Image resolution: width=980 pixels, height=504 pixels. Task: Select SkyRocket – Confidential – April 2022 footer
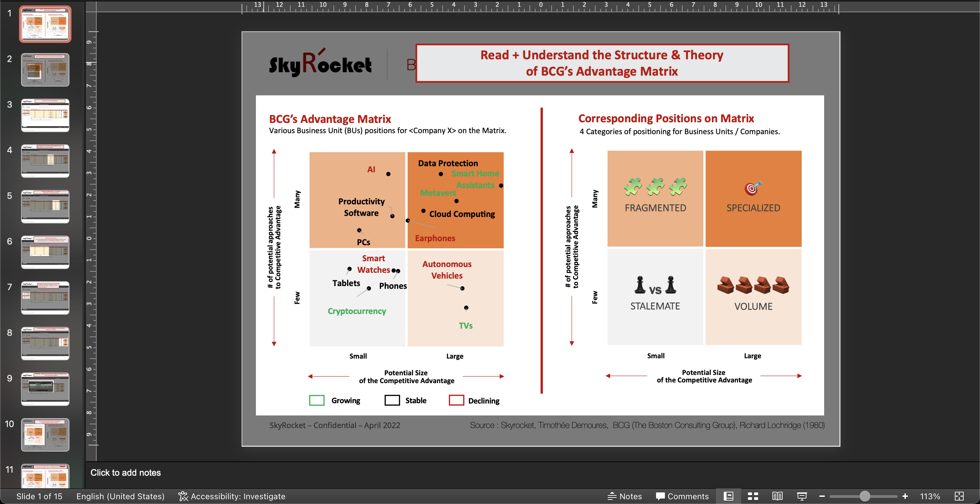335,425
